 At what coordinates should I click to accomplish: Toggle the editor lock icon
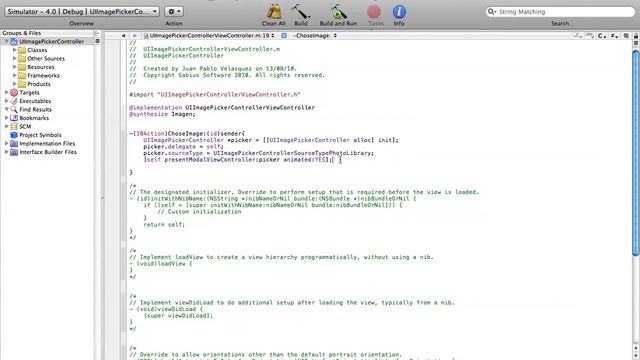(x=636, y=36)
